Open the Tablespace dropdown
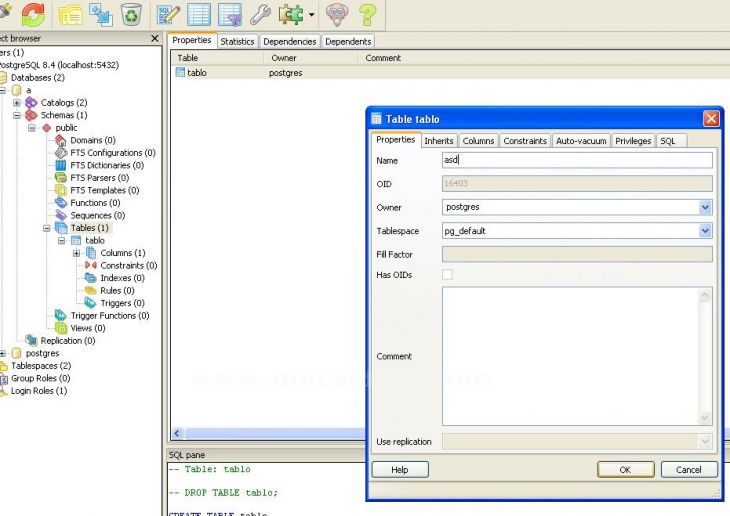This screenshot has height=516, width=730. 705,231
